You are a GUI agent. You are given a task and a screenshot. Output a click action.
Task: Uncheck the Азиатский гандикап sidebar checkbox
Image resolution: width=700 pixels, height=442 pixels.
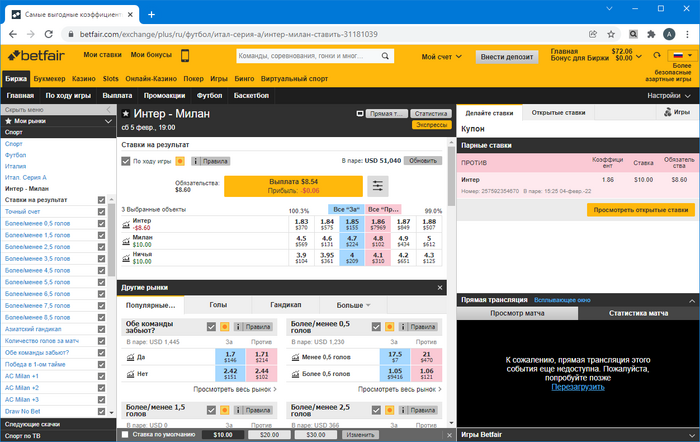101,329
